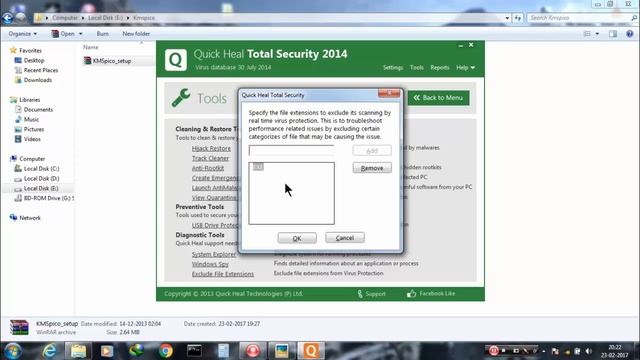
Task: Click the Remove button in dialog
Action: [x=372, y=168]
